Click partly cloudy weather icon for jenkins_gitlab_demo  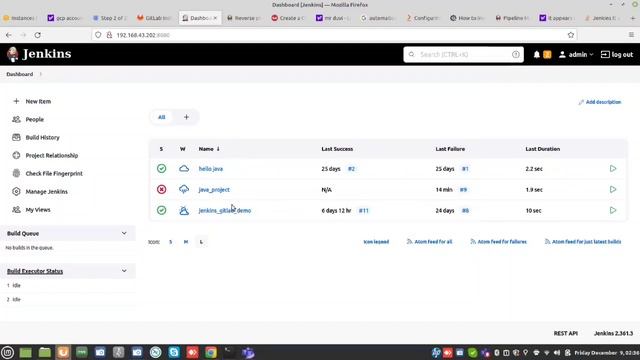click(x=184, y=210)
